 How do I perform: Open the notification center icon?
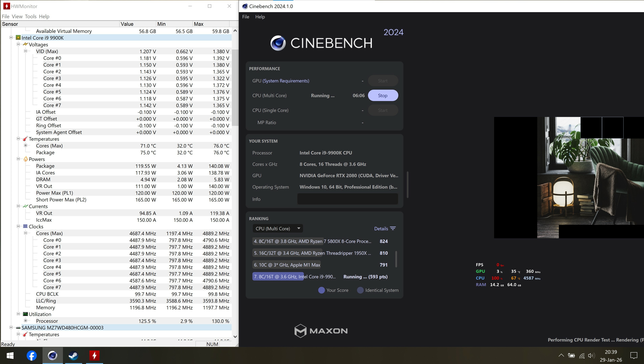(x=634, y=356)
